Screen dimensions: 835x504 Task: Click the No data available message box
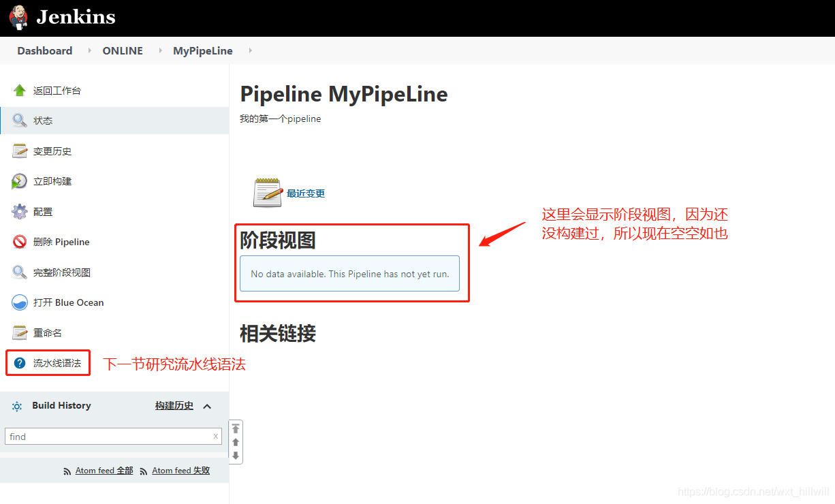350,274
